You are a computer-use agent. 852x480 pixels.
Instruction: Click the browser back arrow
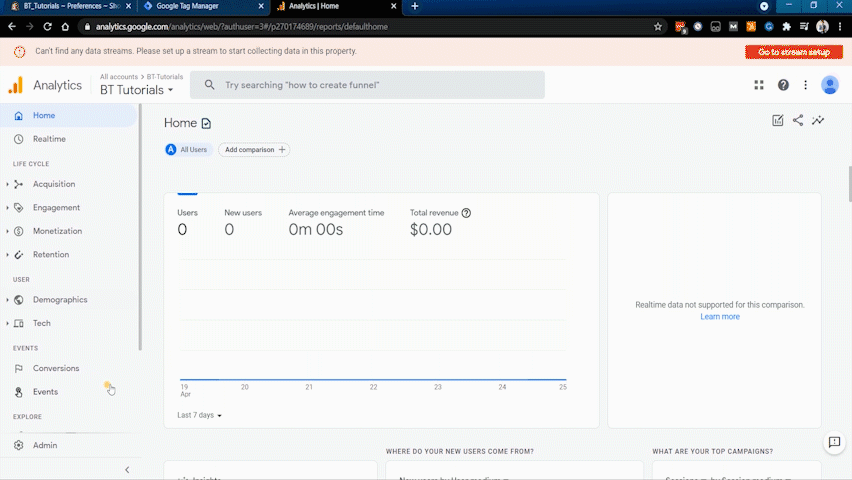(12, 26)
